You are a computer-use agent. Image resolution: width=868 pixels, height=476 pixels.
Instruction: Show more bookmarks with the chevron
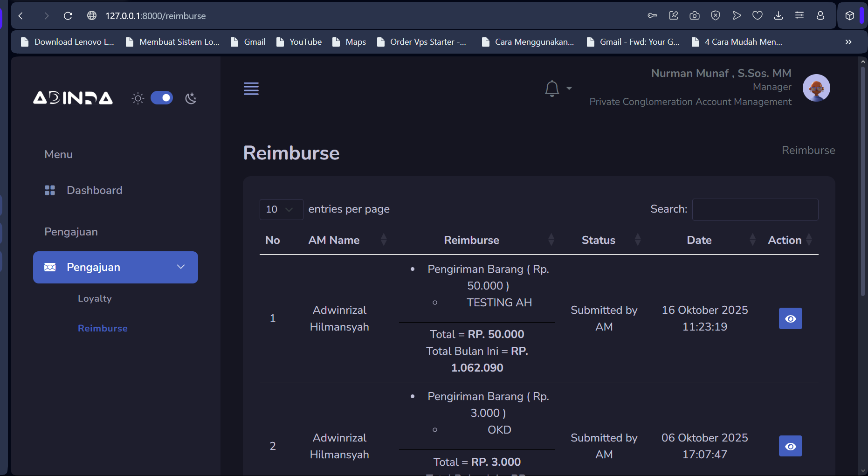(848, 42)
